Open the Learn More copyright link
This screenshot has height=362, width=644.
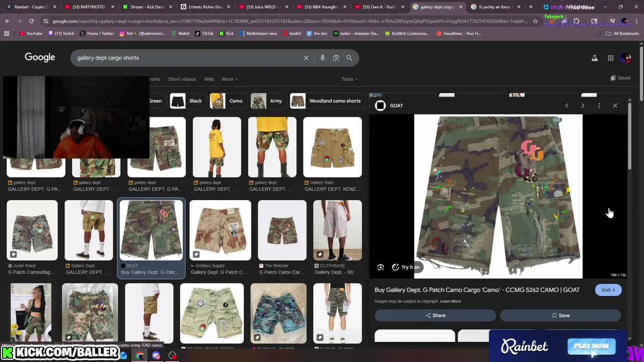[x=450, y=301]
